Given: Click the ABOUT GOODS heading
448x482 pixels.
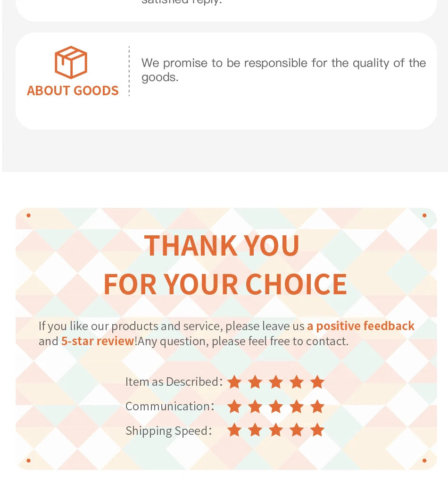Looking at the screenshot, I should click(73, 91).
